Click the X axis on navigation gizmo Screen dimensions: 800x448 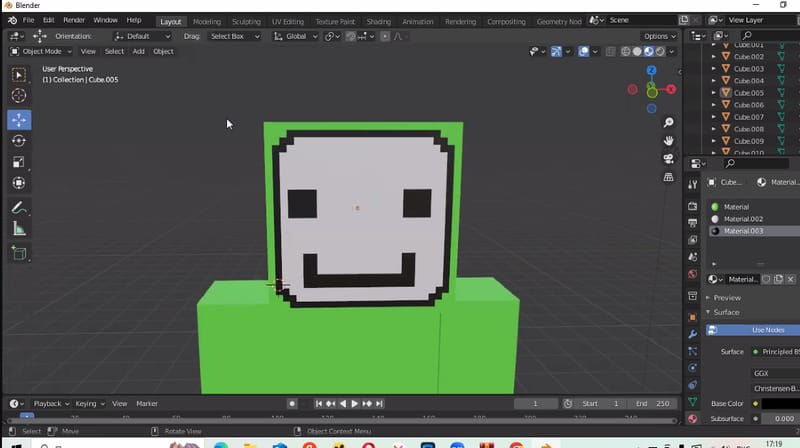click(x=671, y=89)
